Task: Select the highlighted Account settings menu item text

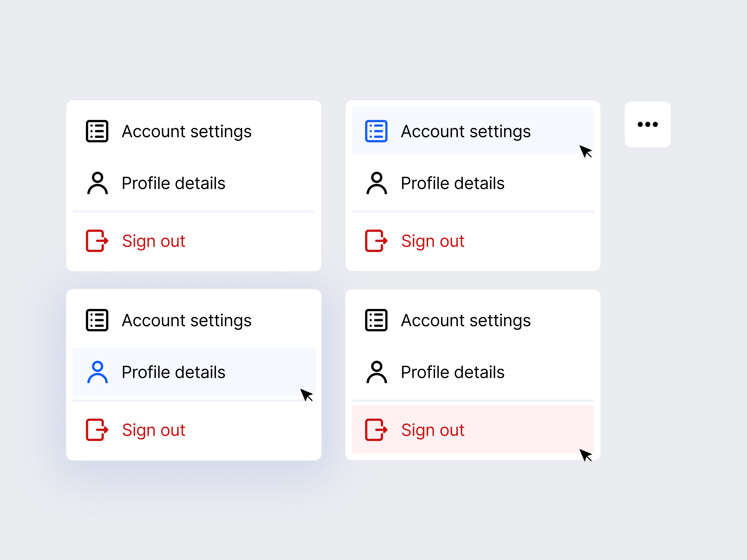Action: point(465,131)
